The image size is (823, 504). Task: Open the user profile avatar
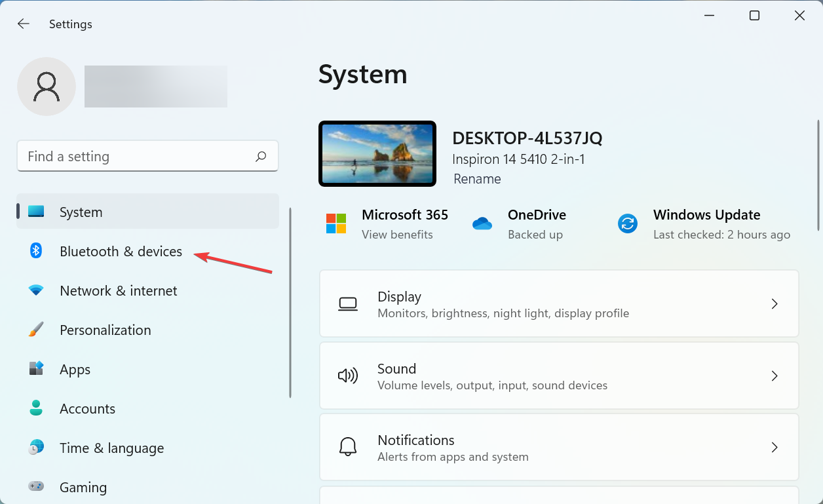pos(47,87)
